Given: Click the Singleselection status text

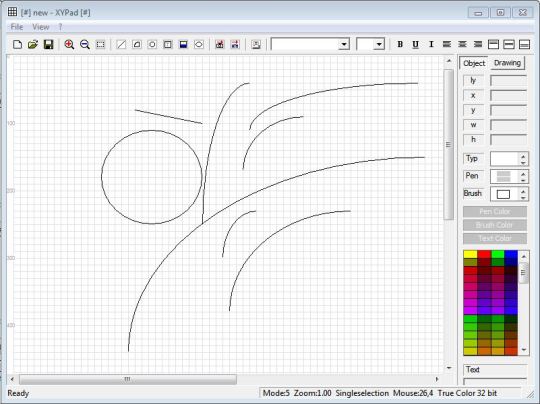Looking at the screenshot, I should 362,393.
